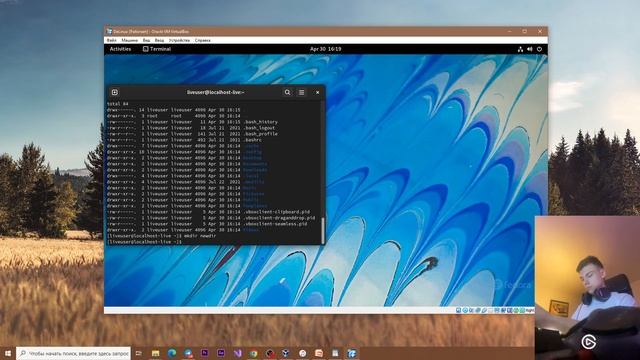Open the GNOME Activities overview
The image size is (640, 360).
[120, 49]
